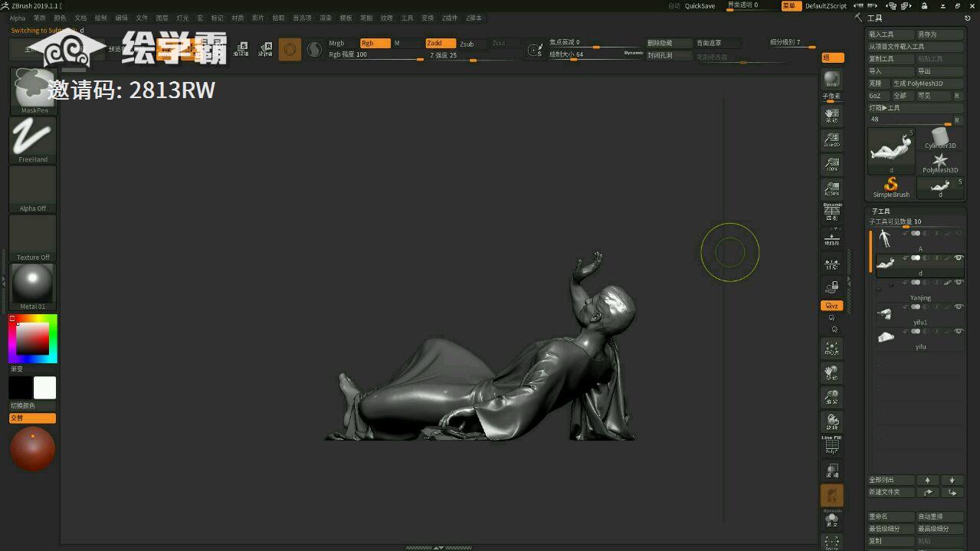The height and width of the screenshot is (551, 980).
Task: Select the black main color swatch
Action: pos(21,388)
